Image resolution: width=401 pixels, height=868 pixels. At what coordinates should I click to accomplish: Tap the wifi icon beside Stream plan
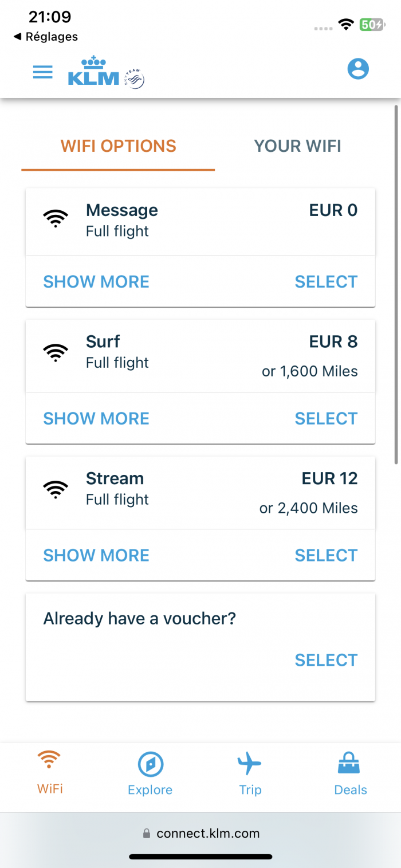[x=56, y=488]
